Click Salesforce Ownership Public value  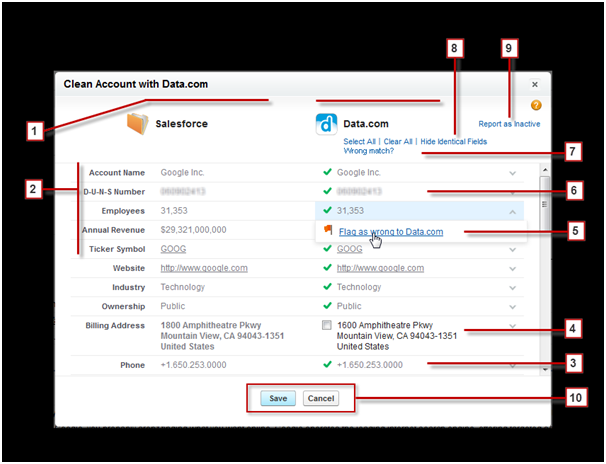pos(173,306)
